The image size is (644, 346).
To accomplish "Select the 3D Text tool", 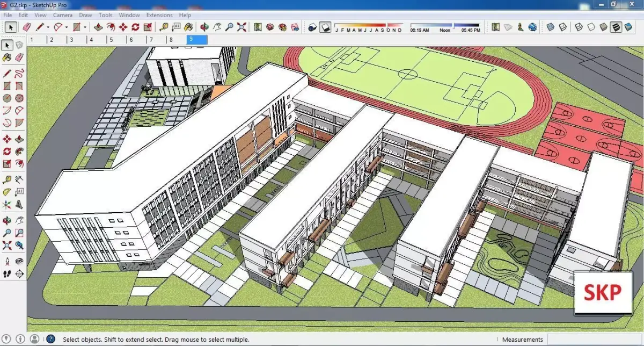I will pyautogui.click(x=19, y=205).
